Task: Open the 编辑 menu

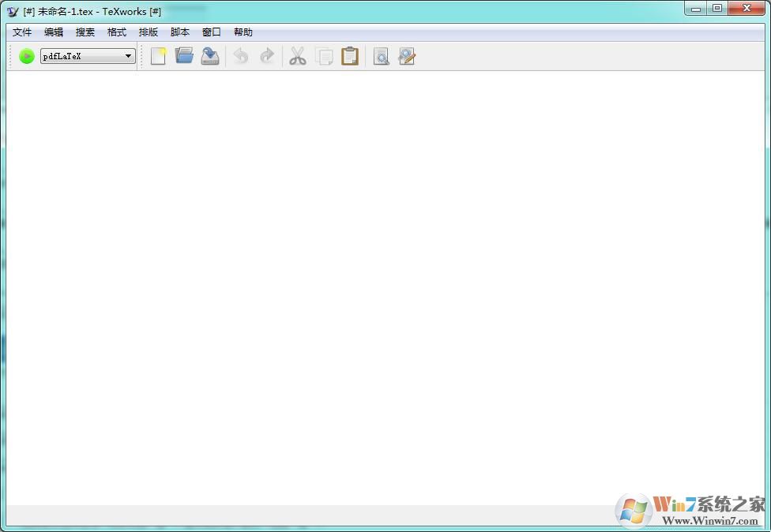Action: [53, 32]
